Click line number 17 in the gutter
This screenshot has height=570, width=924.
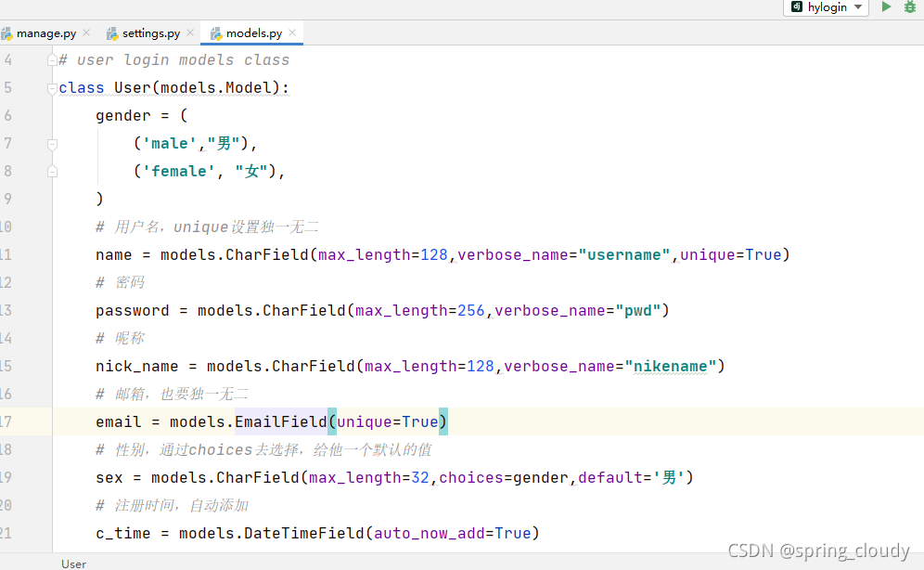click(x=6, y=422)
